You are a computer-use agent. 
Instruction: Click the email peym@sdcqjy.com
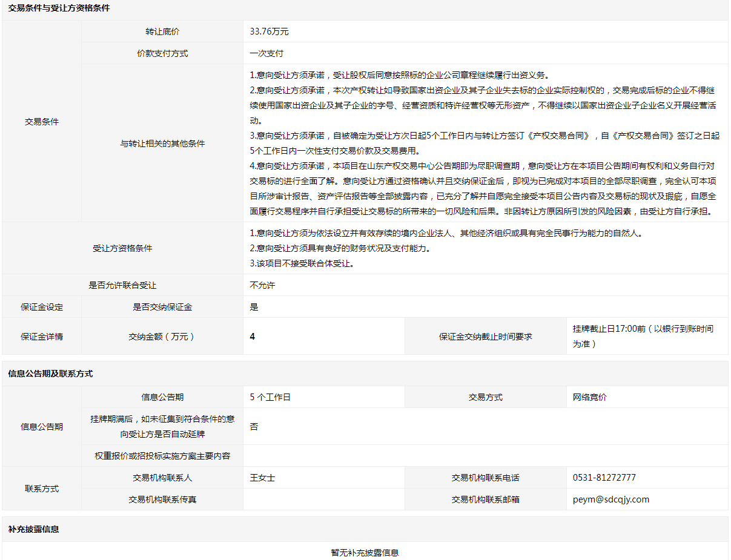[x=610, y=499]
